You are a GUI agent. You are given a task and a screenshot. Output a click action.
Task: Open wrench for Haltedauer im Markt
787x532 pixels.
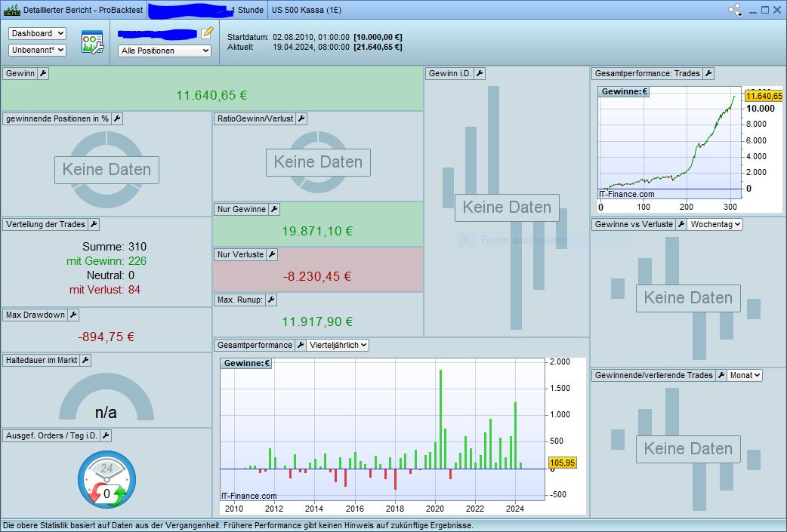point(86,360)
